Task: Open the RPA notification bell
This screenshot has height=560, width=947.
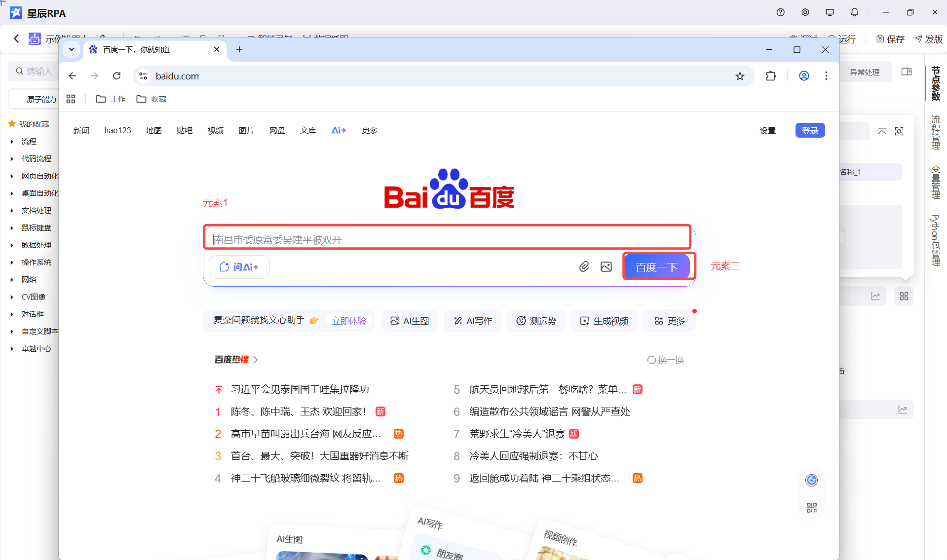Action: (854, 12)
